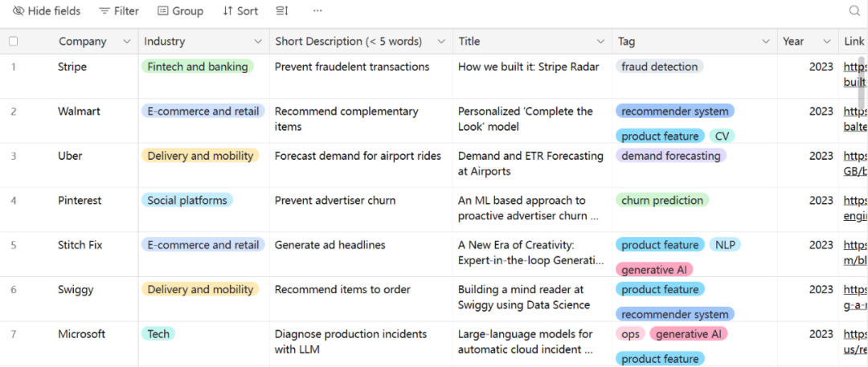Expand the Year column dropdown arrow
This screenshot has height=367, width=868.
[827, 42]
